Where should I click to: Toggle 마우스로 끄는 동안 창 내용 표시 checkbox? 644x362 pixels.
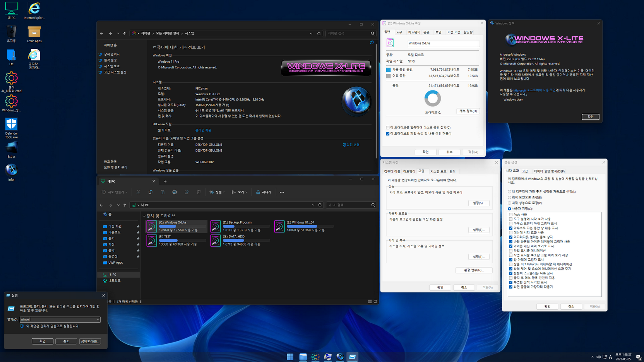pyautogui.click(x=511, y=228)
